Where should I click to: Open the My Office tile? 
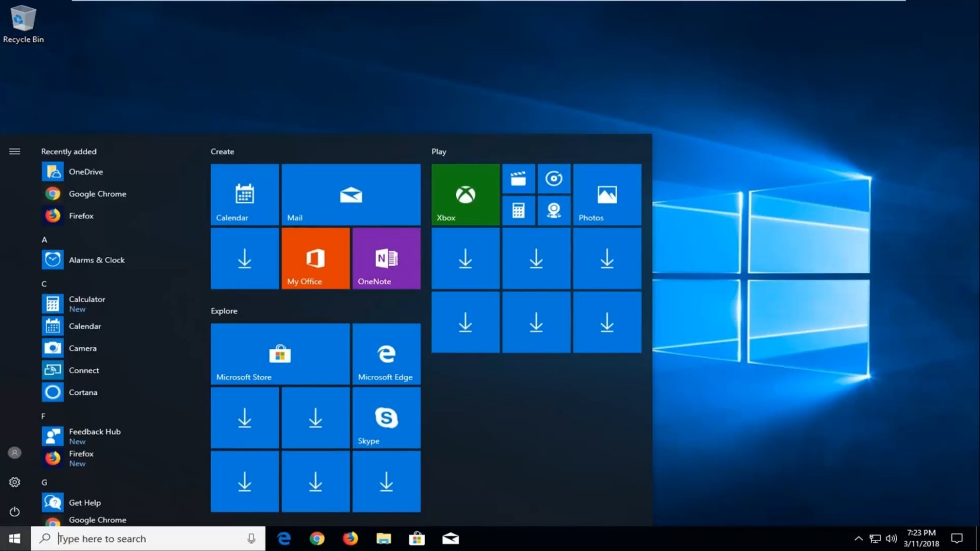pos(315,258)
